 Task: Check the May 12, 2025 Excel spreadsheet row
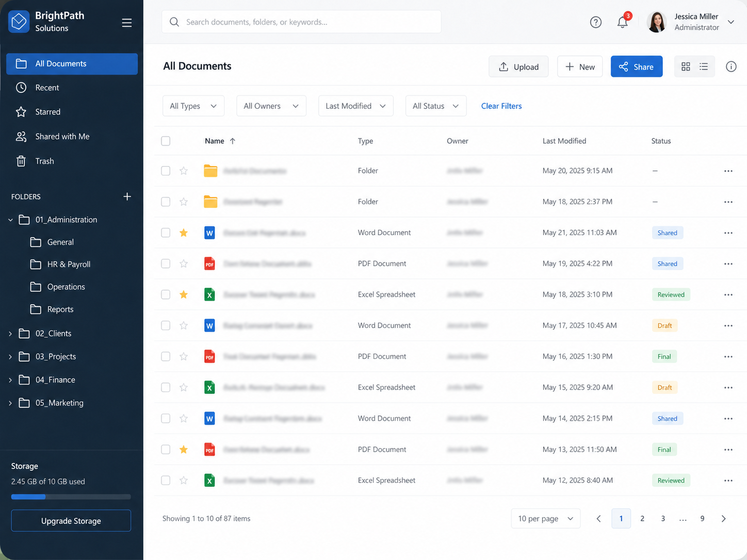pos(166,480)
